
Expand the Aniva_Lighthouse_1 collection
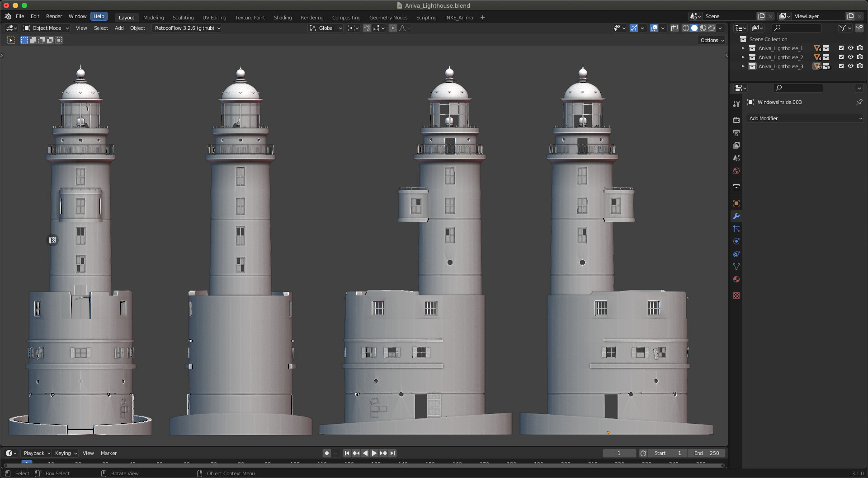743,48
